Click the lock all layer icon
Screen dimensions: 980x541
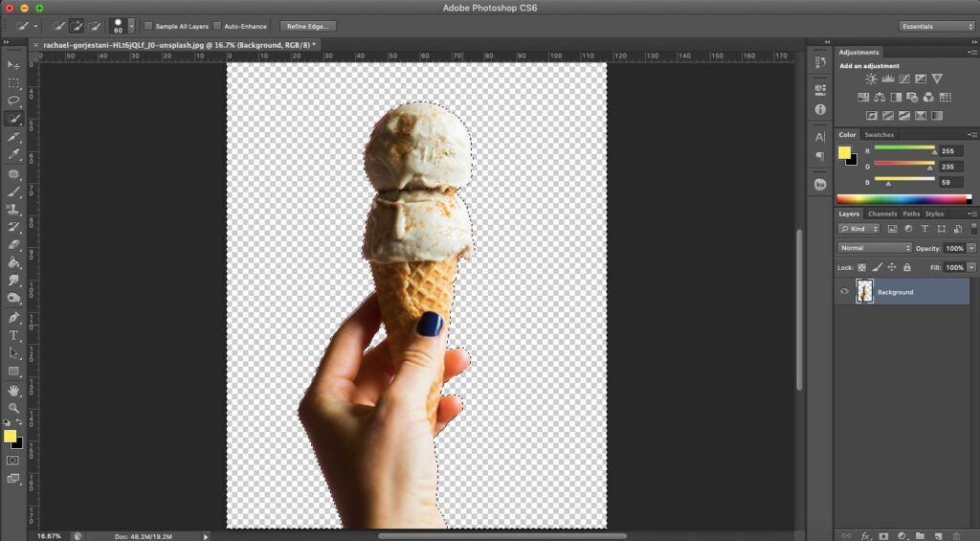(x=907, y=267)
